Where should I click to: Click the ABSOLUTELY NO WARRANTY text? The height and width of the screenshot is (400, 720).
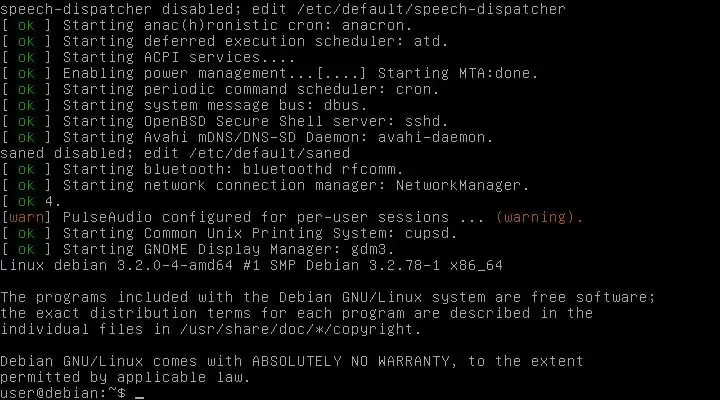click(x=350, y=361)
